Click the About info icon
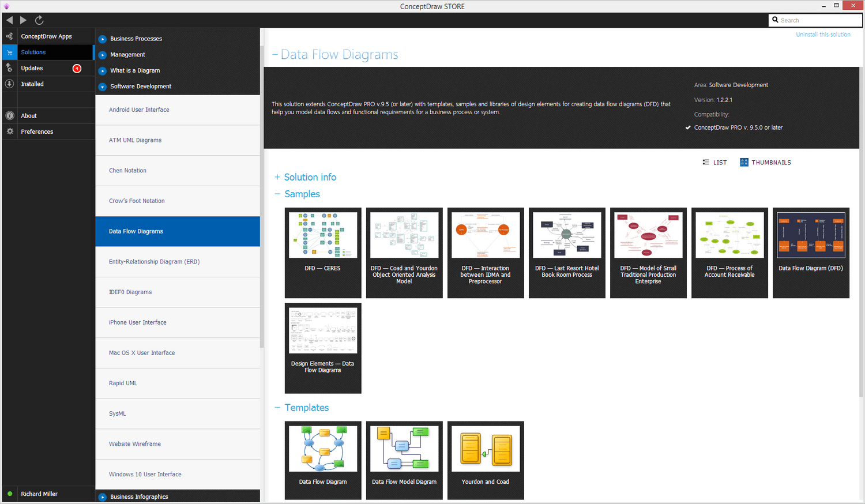The height and width of the screenshot is (504, 865). (x=9, y=116)
